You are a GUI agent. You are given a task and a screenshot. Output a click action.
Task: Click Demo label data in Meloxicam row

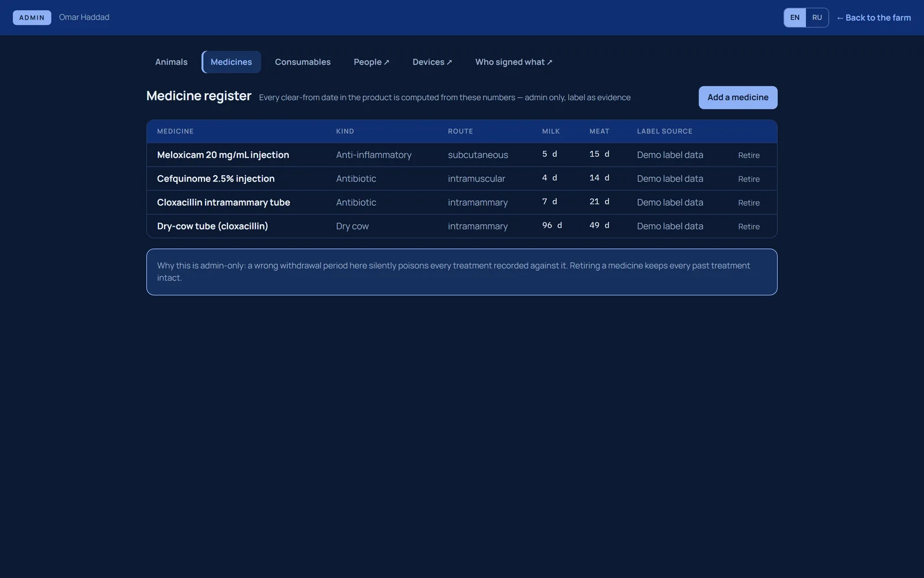670,155
